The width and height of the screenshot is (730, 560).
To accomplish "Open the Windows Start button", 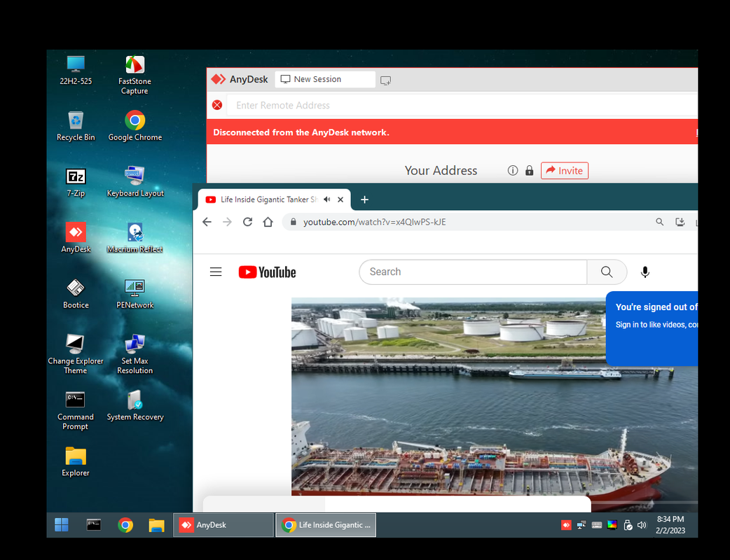I will [62, 525].
